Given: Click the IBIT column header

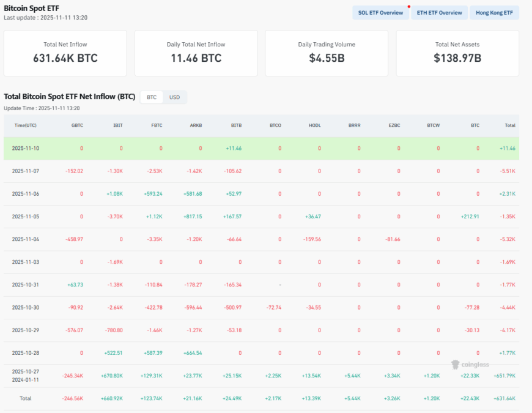Looking at the screenshot, I should 117,125.
